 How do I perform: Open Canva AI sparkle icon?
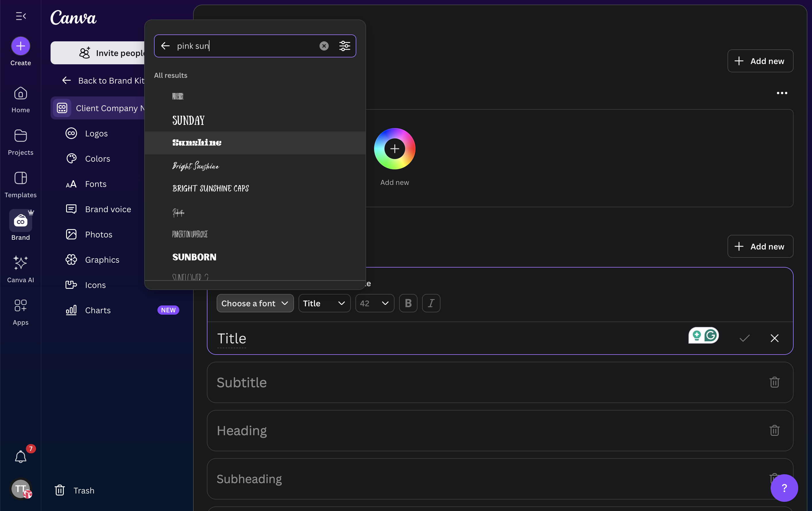point(21,263)
